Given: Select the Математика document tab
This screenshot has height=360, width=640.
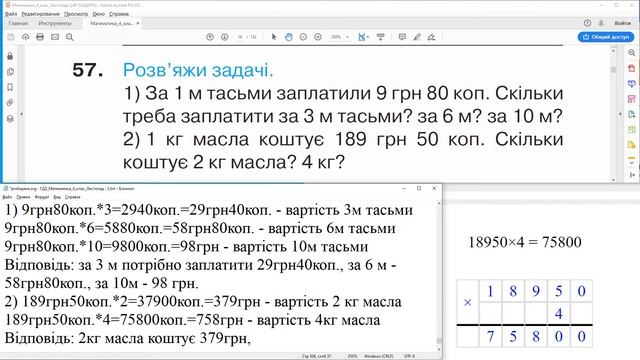Looking at the screenshot, I should point(111,23).
